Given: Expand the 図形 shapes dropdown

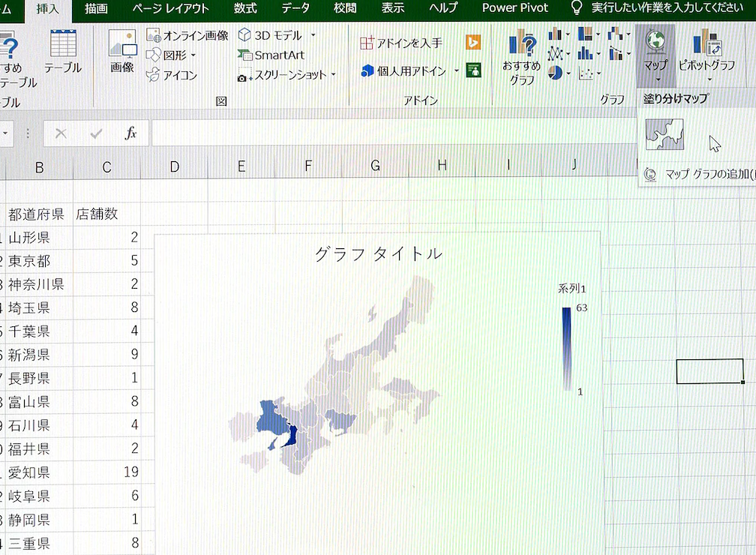Looking at the screenshot, I should pyautogui.click(x=193, y=55).
